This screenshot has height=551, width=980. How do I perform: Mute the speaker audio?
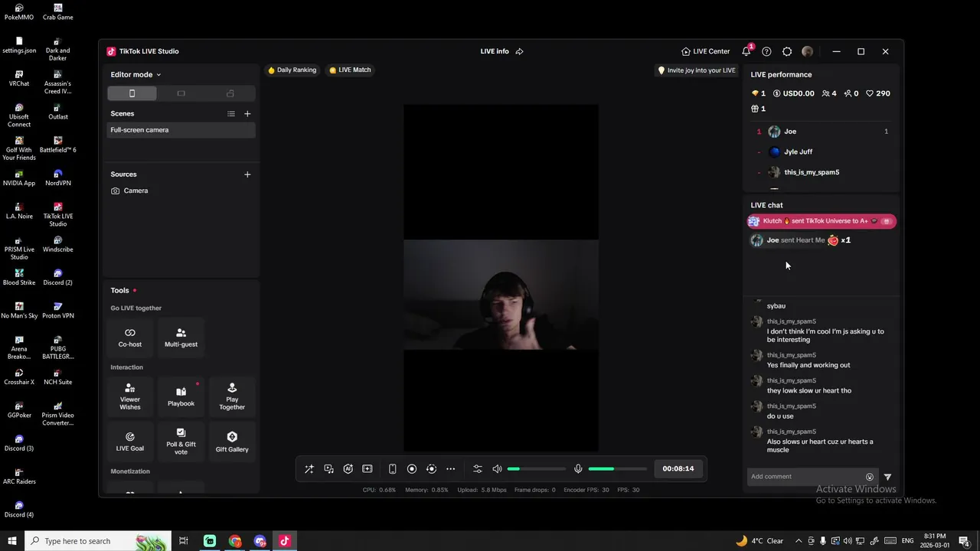497,469
